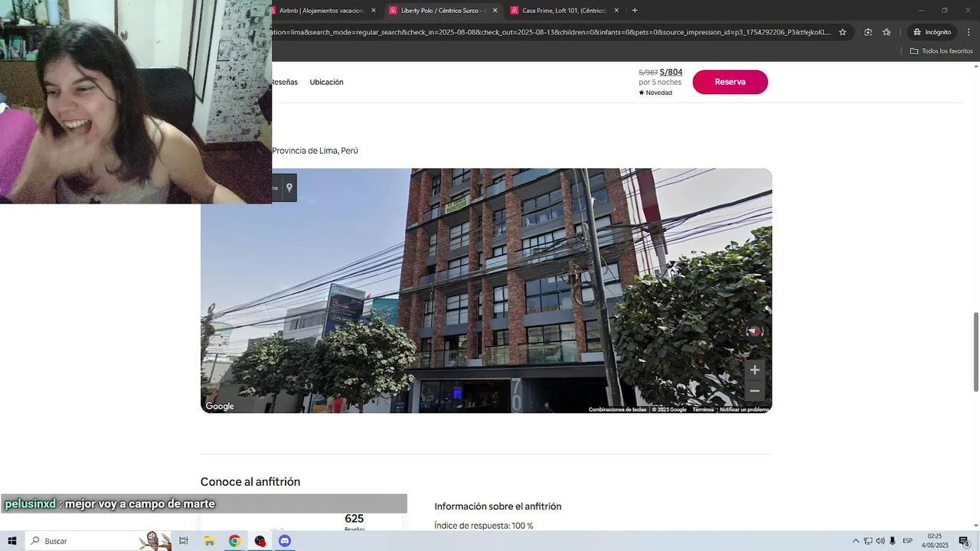Click the pink Reserva button
This screenshot has height=551, width=980.
pyautogui.click(x=730, y=82)
